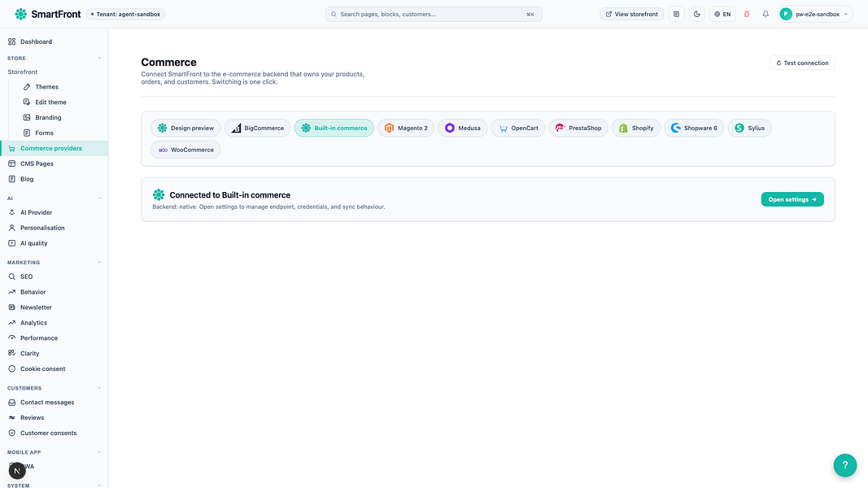Click the Customer consents shield icon
868x488 pixels.
(11, 434)
